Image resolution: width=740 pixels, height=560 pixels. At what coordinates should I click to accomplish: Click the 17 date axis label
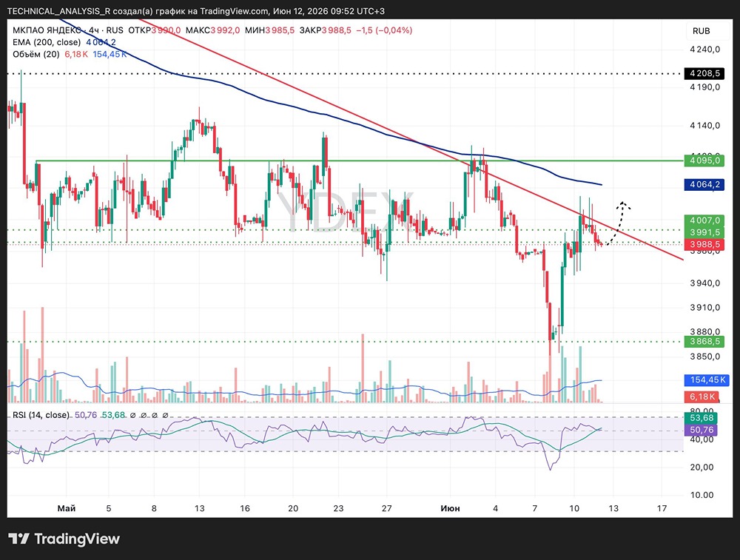pyautogui.click(x=662, y=508)
